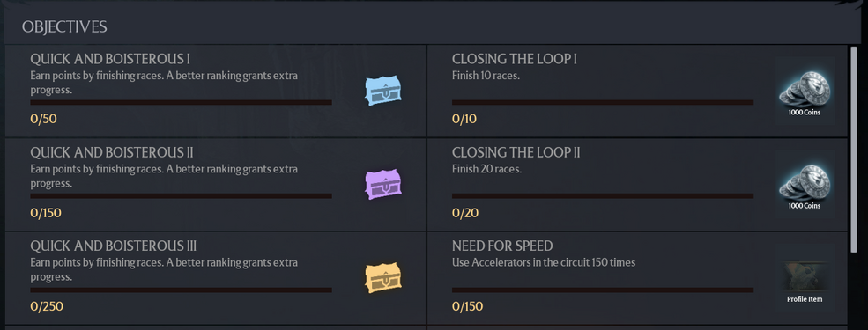Click the blue chest reward icon
Image resolution: width=868 pixels, height=330 pixels.
pos(383,91)
